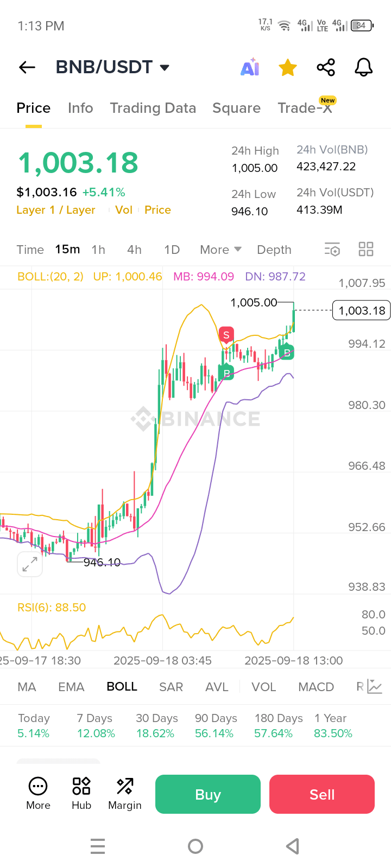Tap the Android recent apps icon

(x=98, y=846)
